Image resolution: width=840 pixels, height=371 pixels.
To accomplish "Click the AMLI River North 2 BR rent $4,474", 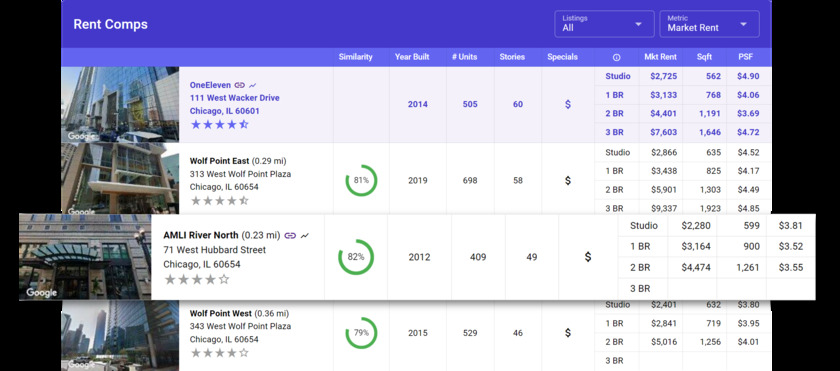I will click(696, 267).
